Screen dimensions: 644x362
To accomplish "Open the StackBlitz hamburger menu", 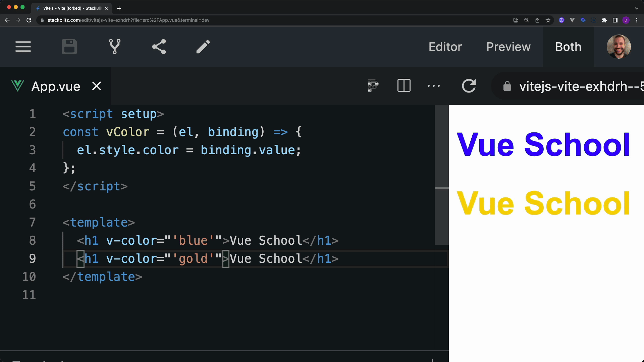I will [x=23, y=47].
